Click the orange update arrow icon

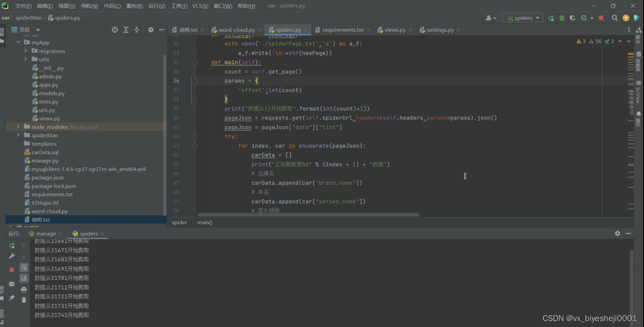pos(626,18)
